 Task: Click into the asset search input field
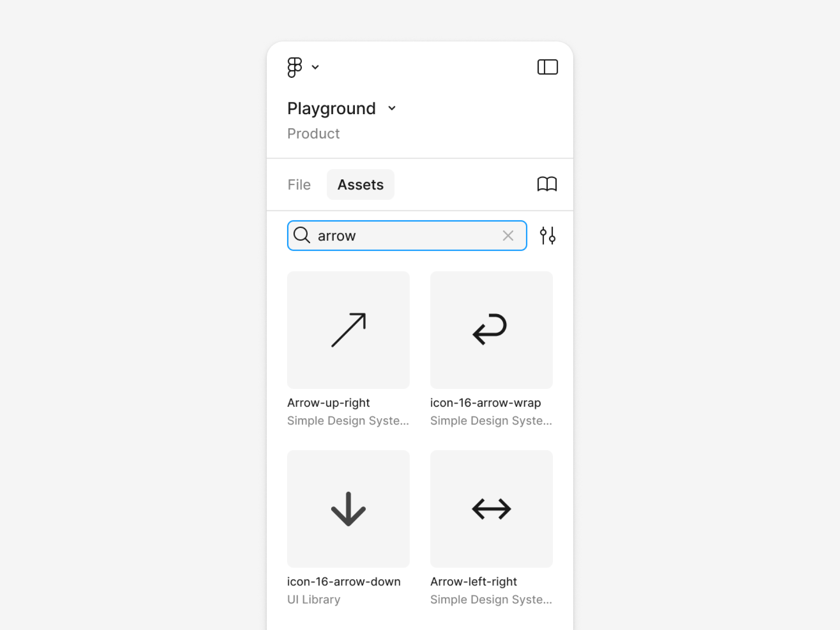(407, 235)
